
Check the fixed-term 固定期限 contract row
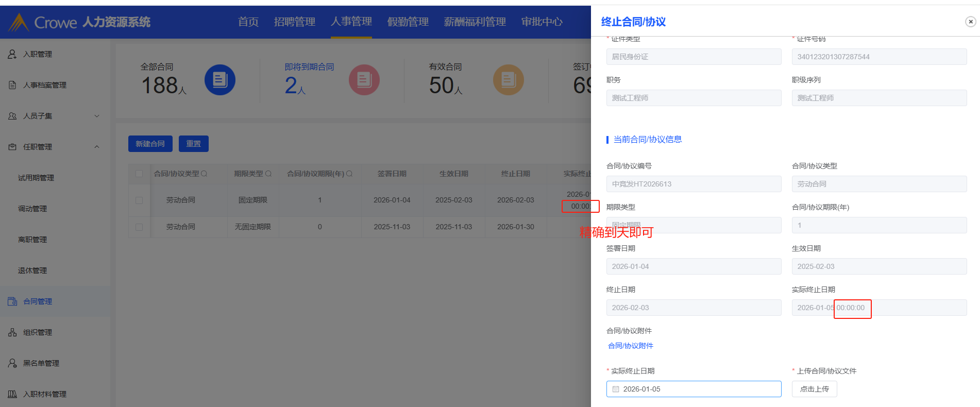[x=139, y=200]
